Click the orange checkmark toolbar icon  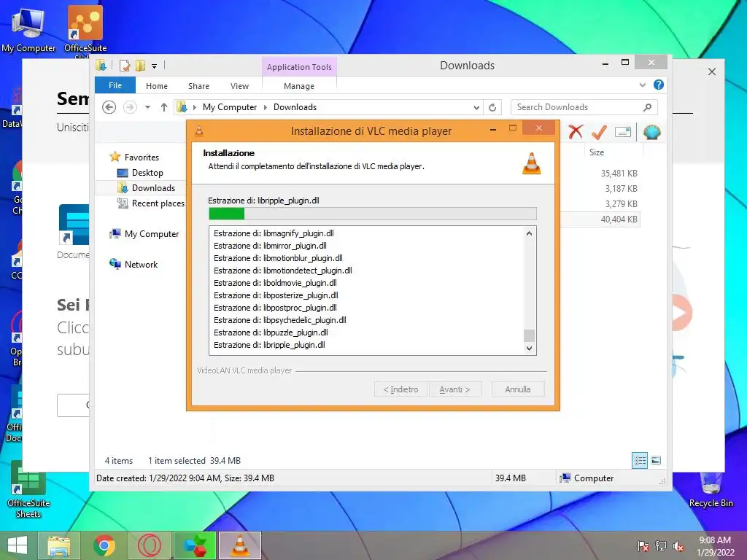point(599,132)
